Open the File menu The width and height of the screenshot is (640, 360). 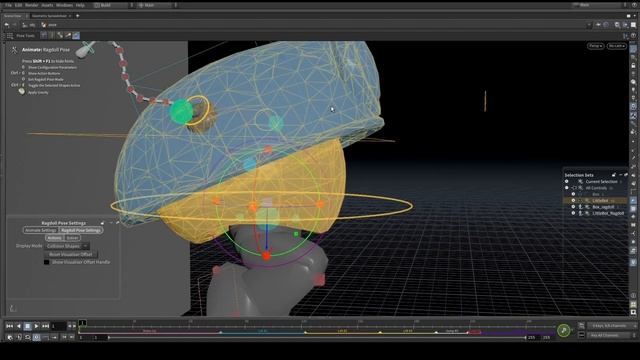(x=8, y=5)
